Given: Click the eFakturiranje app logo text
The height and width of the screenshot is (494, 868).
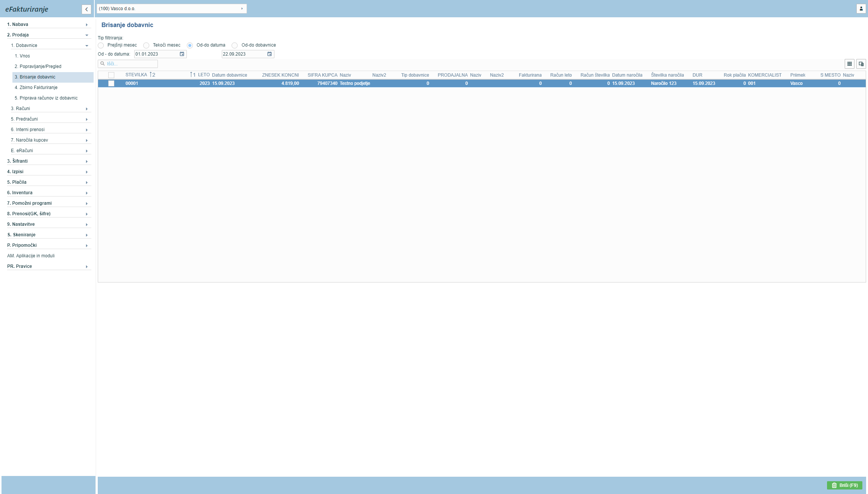Looking at the screenshot, I should pos(27,9).
